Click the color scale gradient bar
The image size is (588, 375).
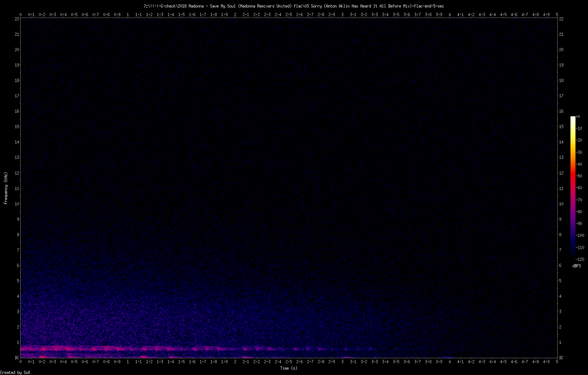573,188
